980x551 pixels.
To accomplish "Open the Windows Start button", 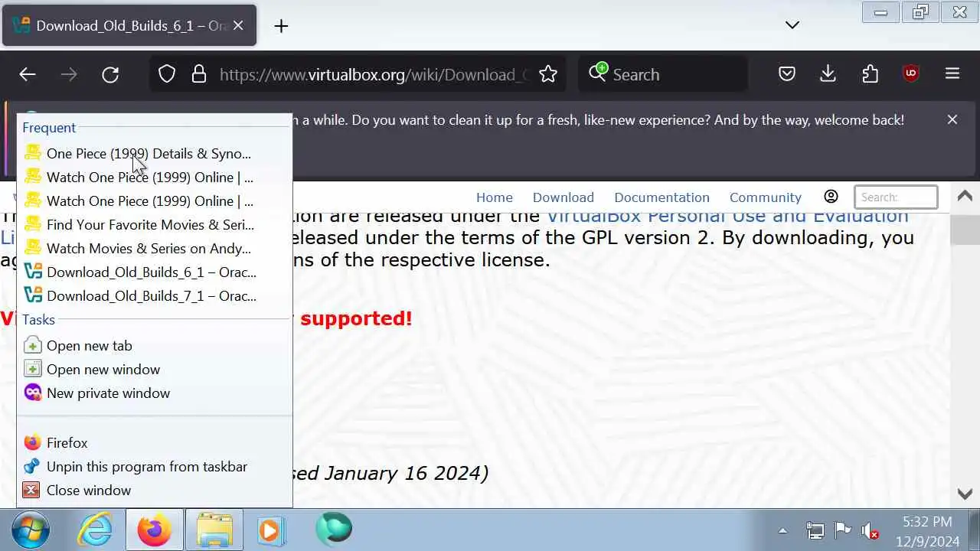I will (x=29, y=530).
